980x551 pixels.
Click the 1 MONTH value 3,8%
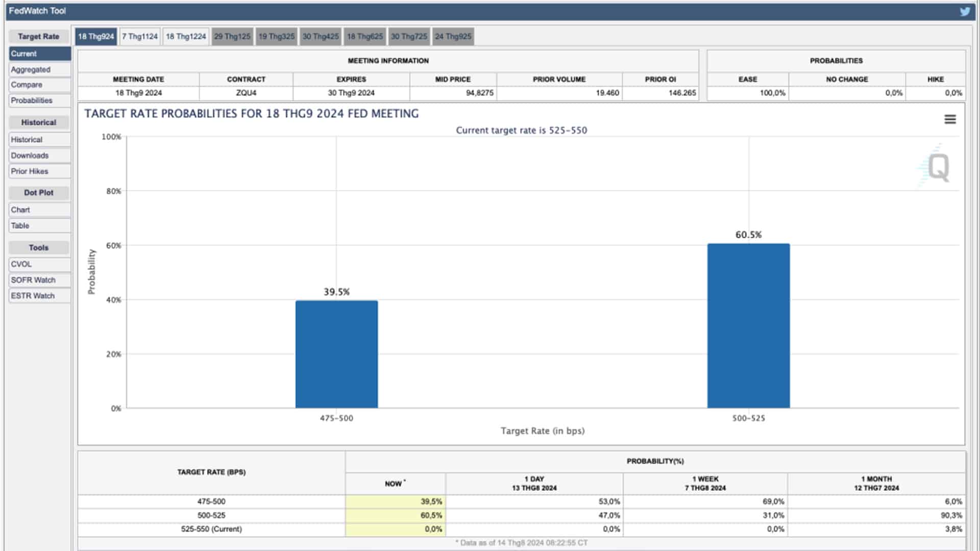click(953, 529)
